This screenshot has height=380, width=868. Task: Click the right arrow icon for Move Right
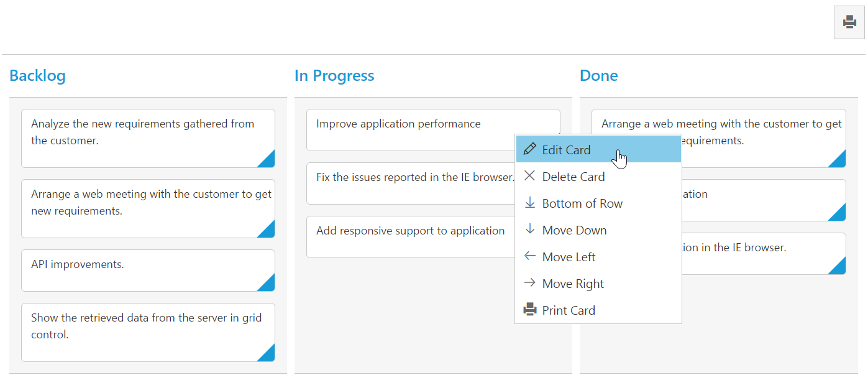tap(530, 283)
